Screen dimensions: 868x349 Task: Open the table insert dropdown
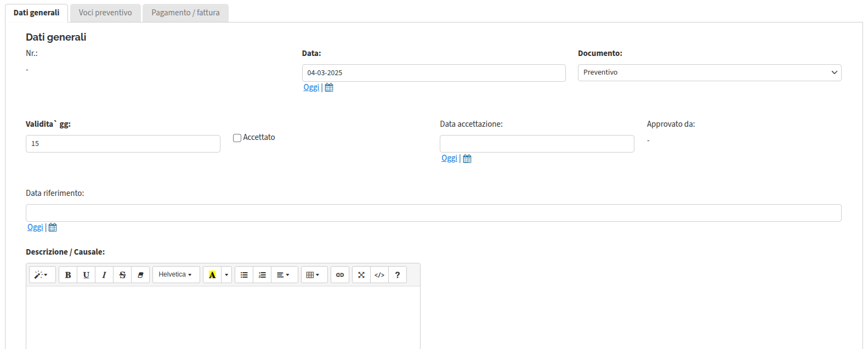point(314,275)
